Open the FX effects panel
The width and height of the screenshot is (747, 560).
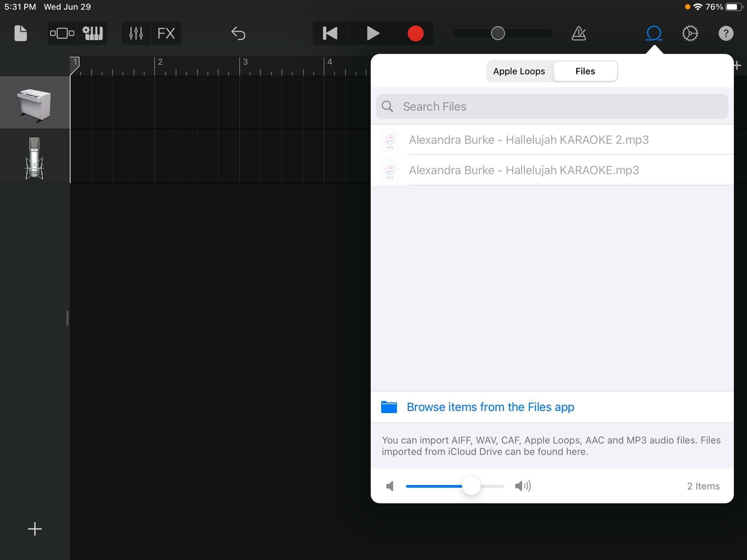click(x=167, y=33)
